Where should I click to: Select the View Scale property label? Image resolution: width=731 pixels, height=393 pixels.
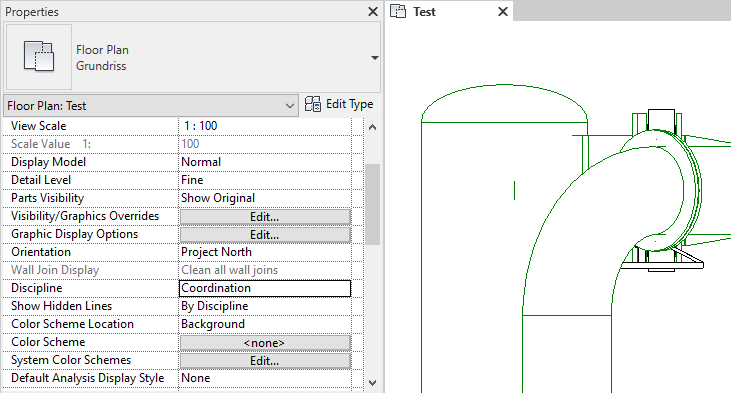pos(39,126)
